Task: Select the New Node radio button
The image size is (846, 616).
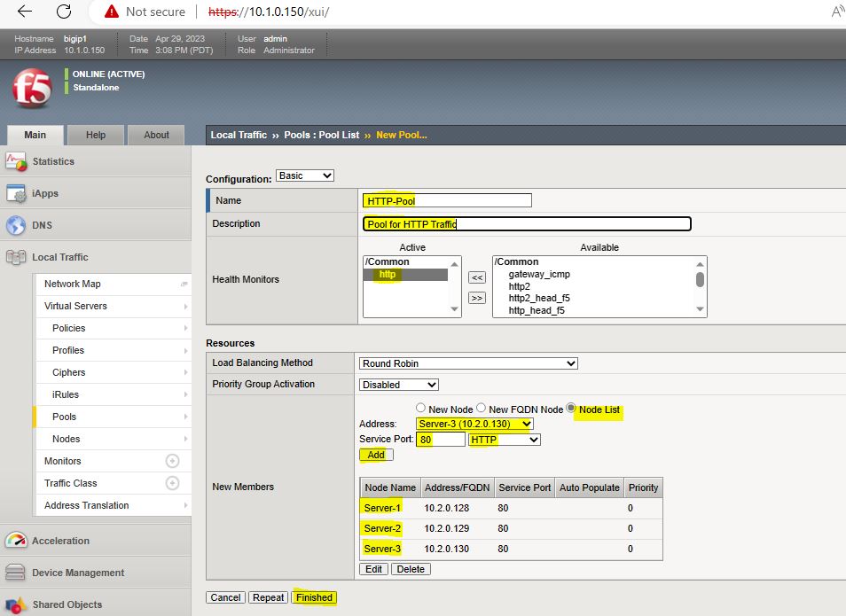Action: click(420, 409)
